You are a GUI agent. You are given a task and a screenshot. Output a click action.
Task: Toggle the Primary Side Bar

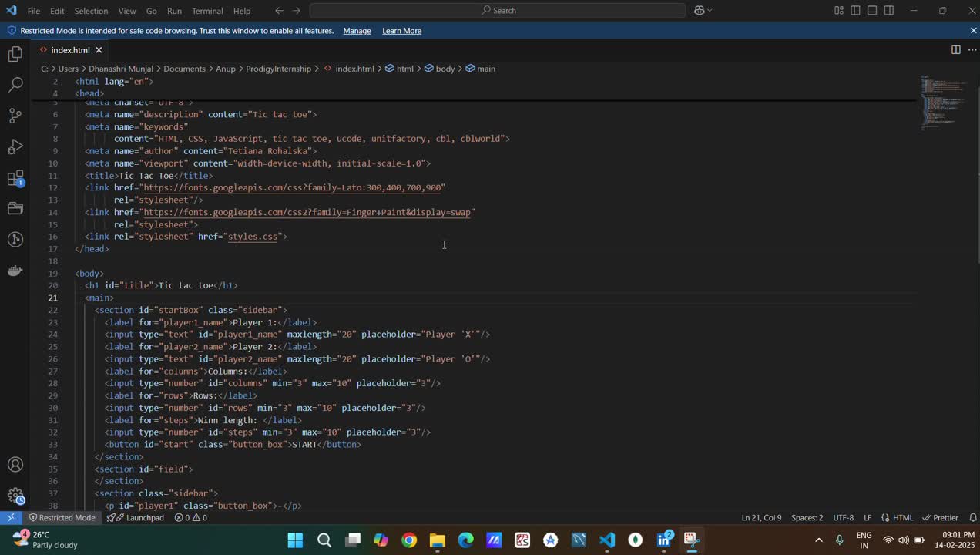[856, 10]
